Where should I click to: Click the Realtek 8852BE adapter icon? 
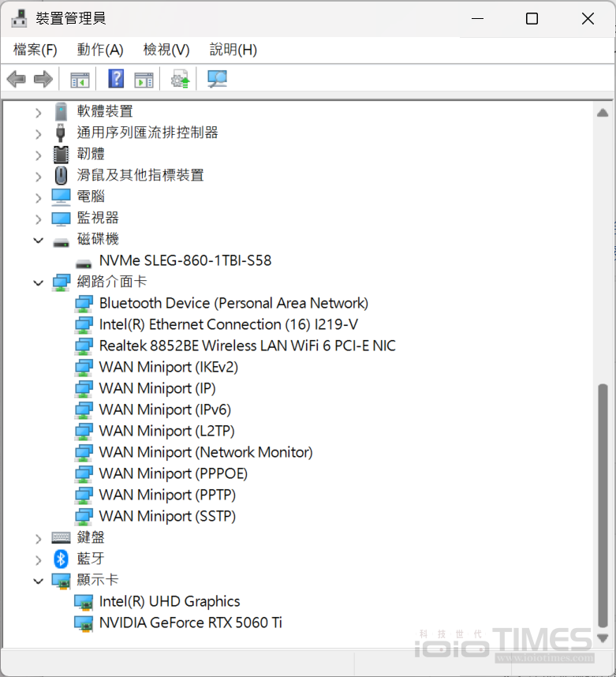pyautogui.click(x=84, y=346)
